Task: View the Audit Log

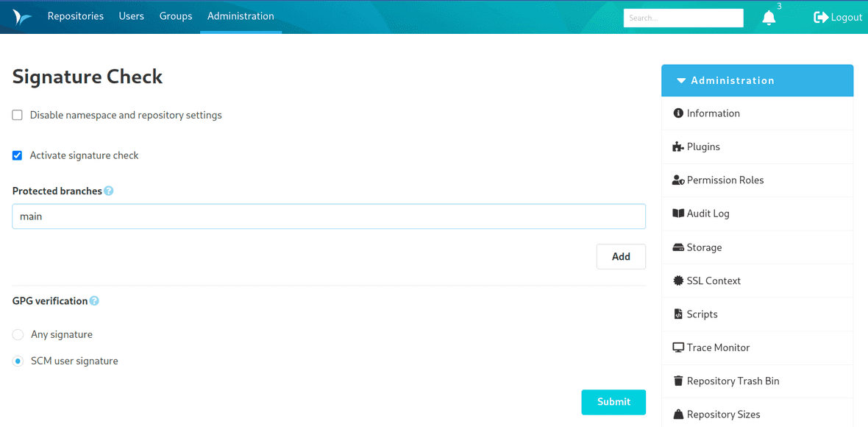Action: coord(707,213)
